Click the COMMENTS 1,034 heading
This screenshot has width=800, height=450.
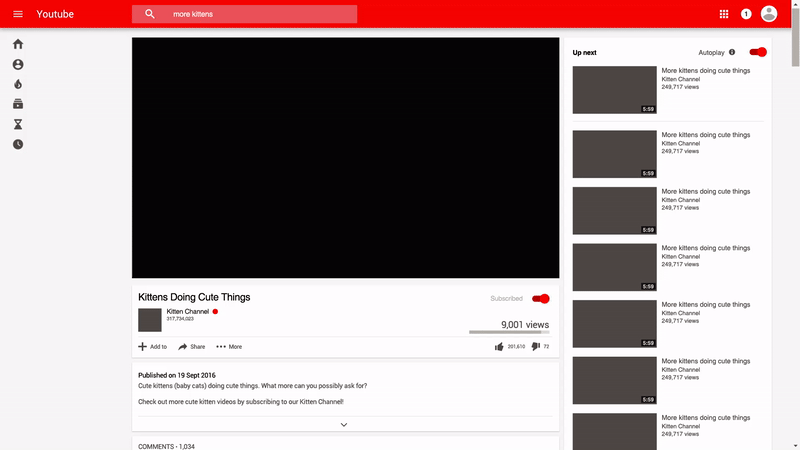pyautogui.click(x=166, y=446)
